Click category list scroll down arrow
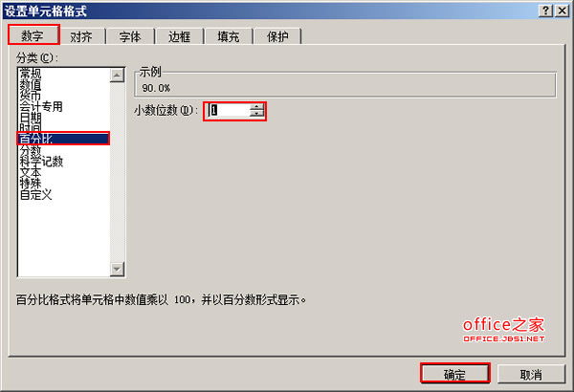The width and height of the screenshot is (574, 392). point(117,270)
